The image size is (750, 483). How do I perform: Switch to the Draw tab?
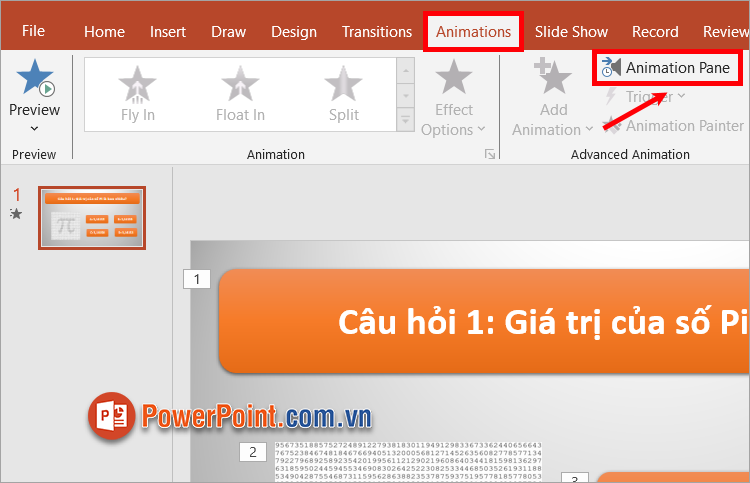229,32
